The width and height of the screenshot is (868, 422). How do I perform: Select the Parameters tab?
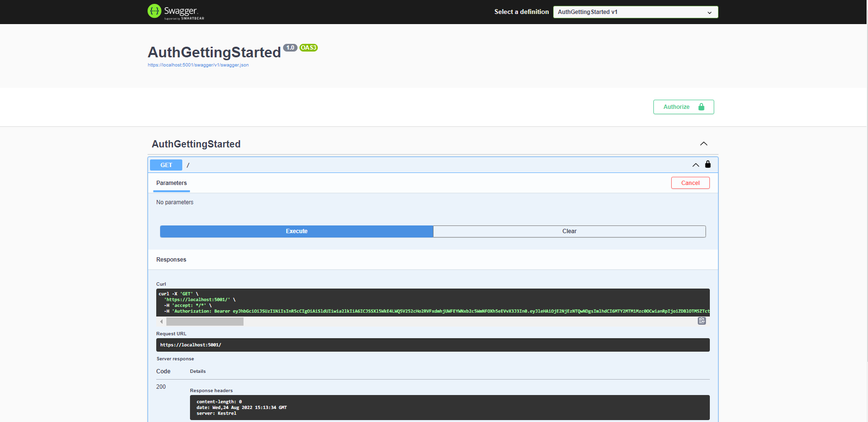172,183
